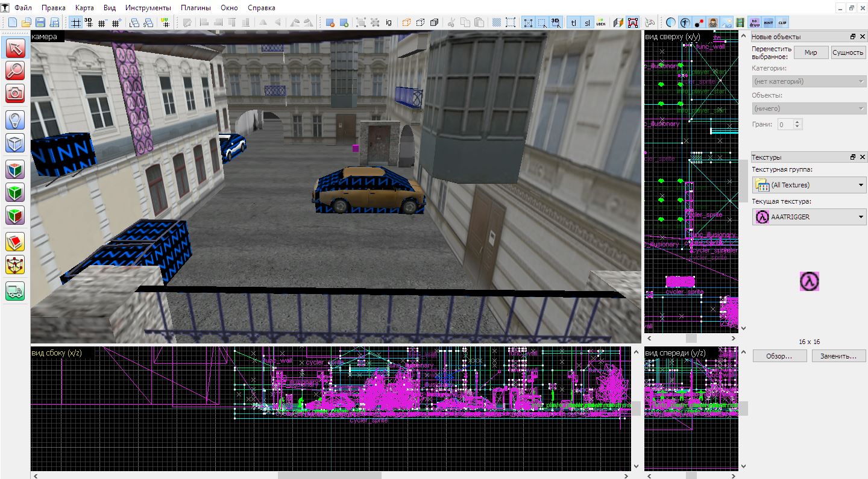The width and height of the screenshot is (868, 479).
Task: Toggle the UV LOCK button
Action: click(x=601, y=22)
